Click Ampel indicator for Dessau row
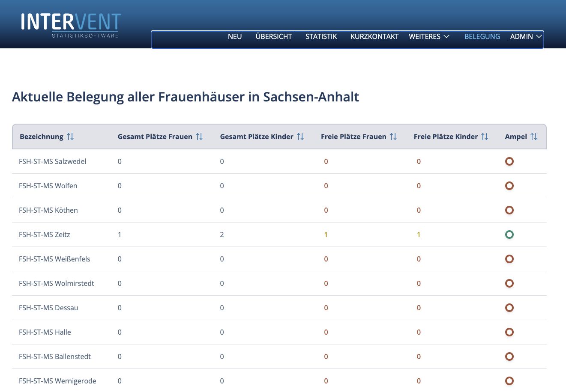The height and width of the screenshot is (392, 566). point(509,308)
